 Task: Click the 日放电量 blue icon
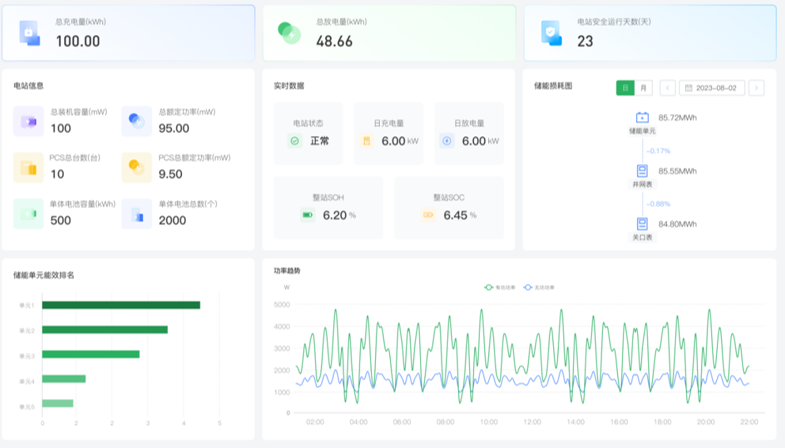tap(447, 141)
